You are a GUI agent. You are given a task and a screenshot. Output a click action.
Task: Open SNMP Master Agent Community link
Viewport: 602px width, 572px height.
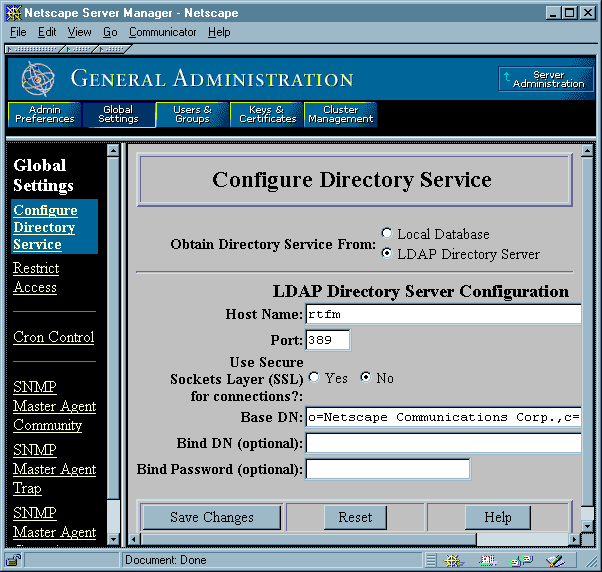pos(55,406)
